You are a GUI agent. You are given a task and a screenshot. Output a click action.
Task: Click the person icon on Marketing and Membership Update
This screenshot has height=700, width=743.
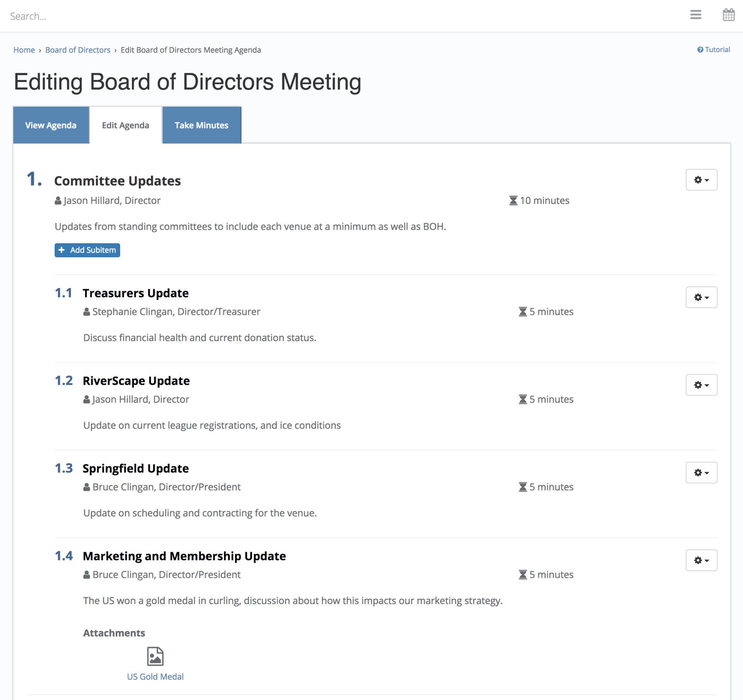[x=86, y=575]
